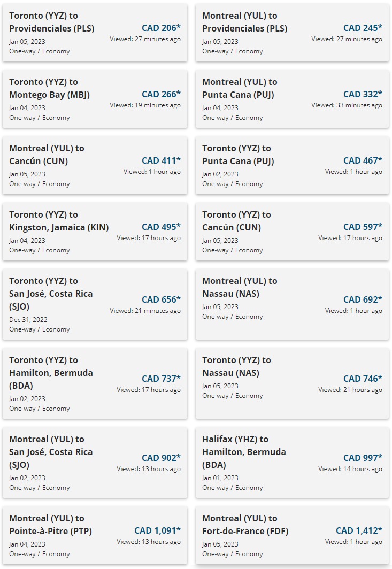Open Montreal to Cancún flight card
Image resolution: width=392 pixels, height=569 pixels.
(95, 165)
